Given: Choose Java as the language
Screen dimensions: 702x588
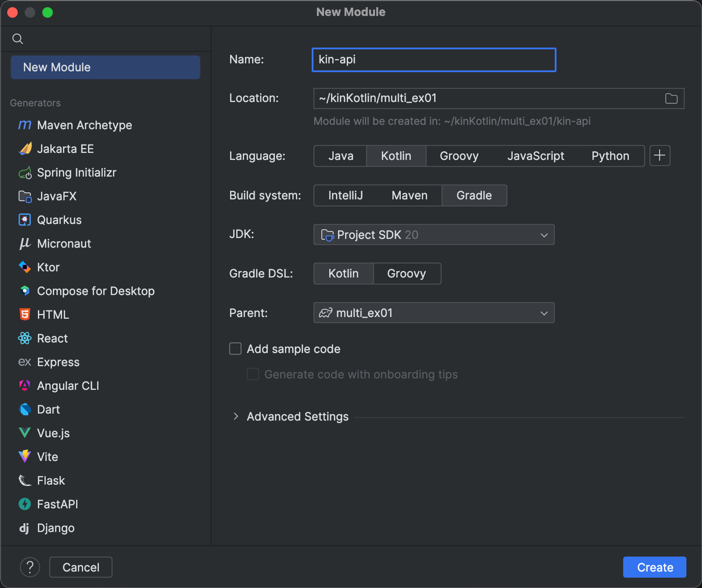Looking at the screenshot, I should coord(340,156).
